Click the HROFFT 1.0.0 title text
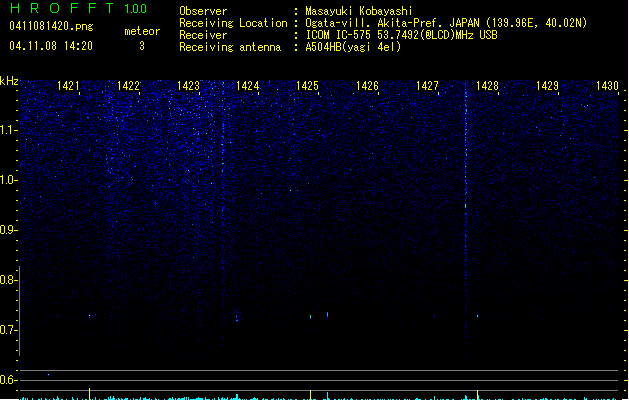 click(x=79, y=8)
